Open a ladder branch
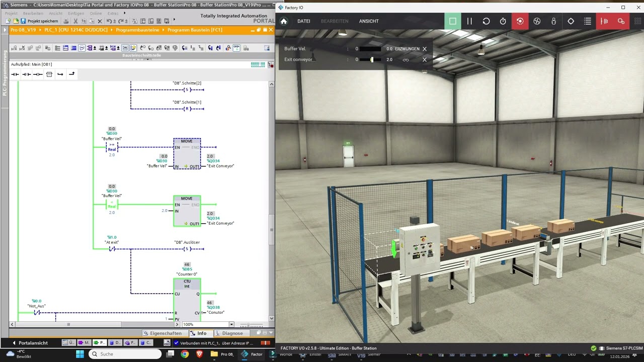 tap(60, 74)
